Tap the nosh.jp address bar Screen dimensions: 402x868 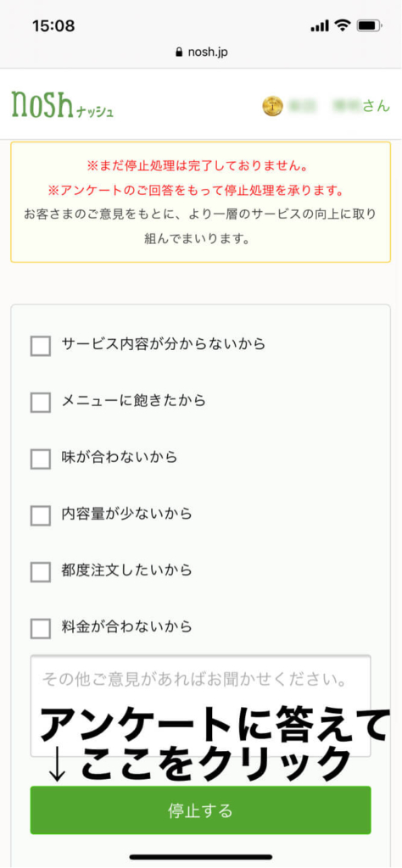(x=201, y=53)
